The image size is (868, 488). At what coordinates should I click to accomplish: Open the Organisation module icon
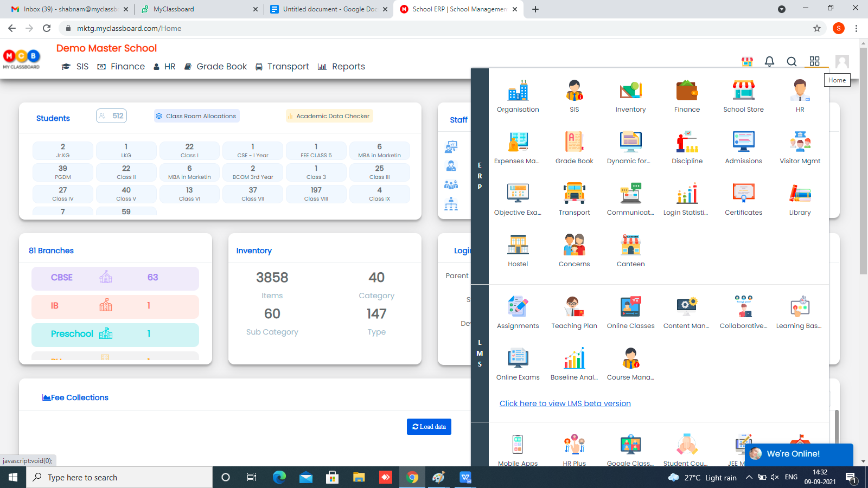tap(518, 91)
